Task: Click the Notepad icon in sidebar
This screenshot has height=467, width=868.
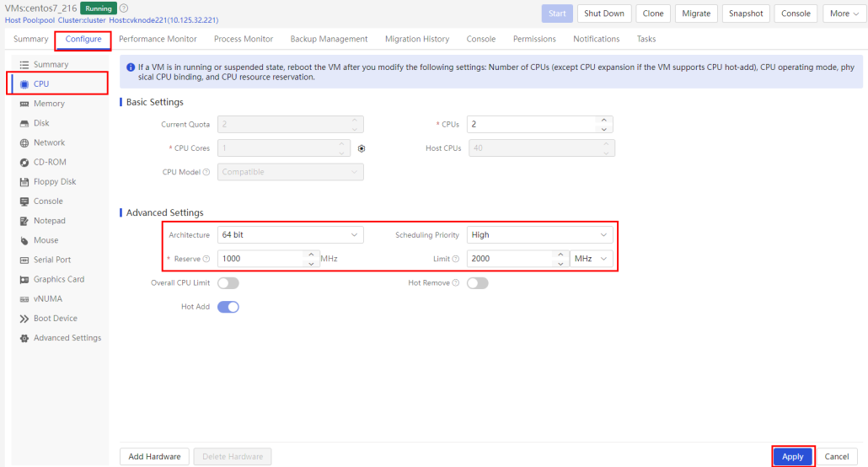Action: [x=24, y=221]
